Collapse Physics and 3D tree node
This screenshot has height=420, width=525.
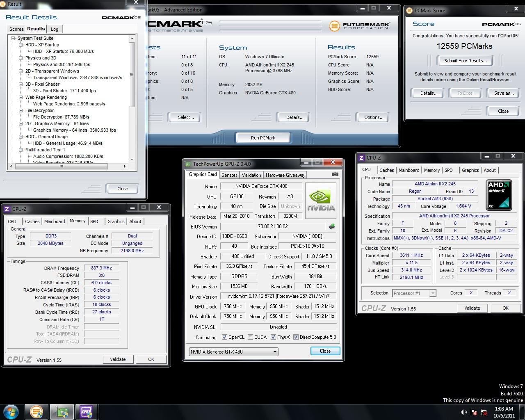(x=21, y=58)
